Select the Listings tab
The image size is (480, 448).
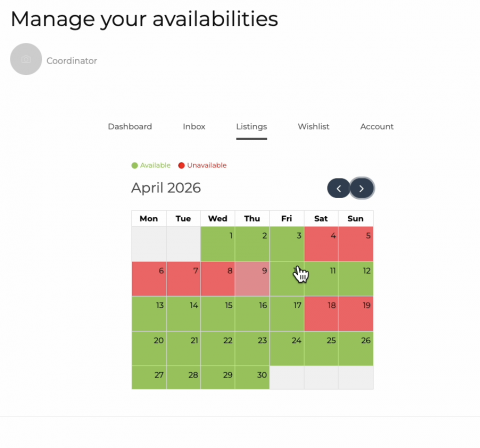[252, 127]
